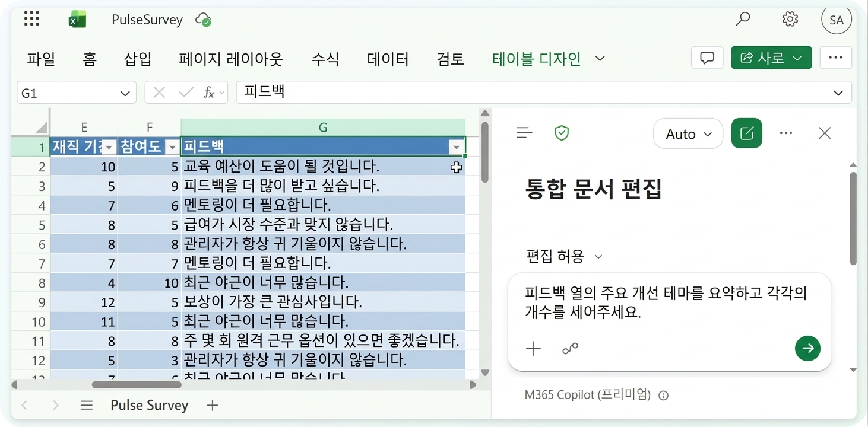Select column E header
The height and width of the screenshot is (427, 868).
[84, 127]
